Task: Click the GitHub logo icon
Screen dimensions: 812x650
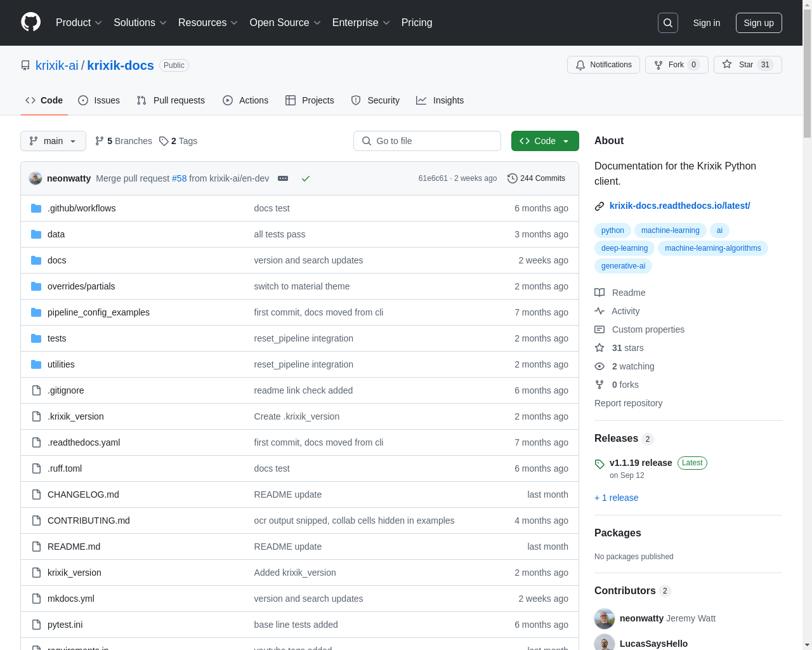Action: pos(30,22)
